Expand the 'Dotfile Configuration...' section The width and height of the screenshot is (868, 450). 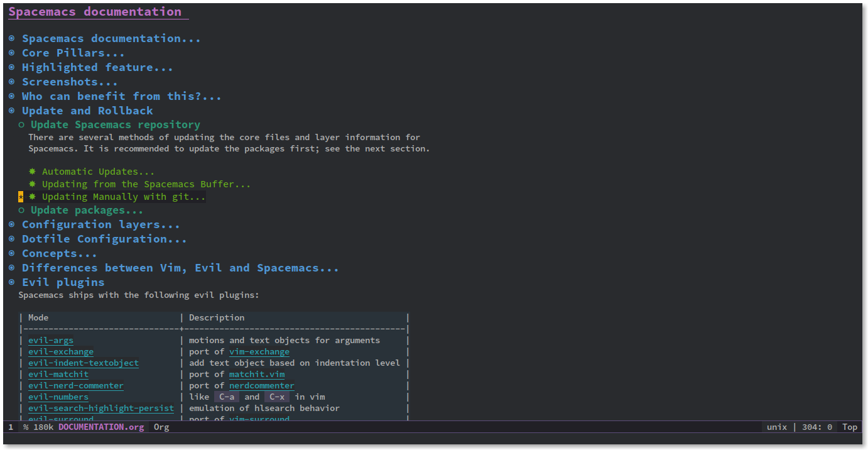(104, 239)
